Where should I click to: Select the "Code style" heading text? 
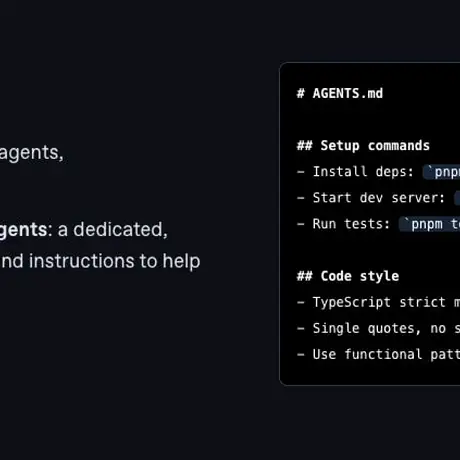(360, 276)
